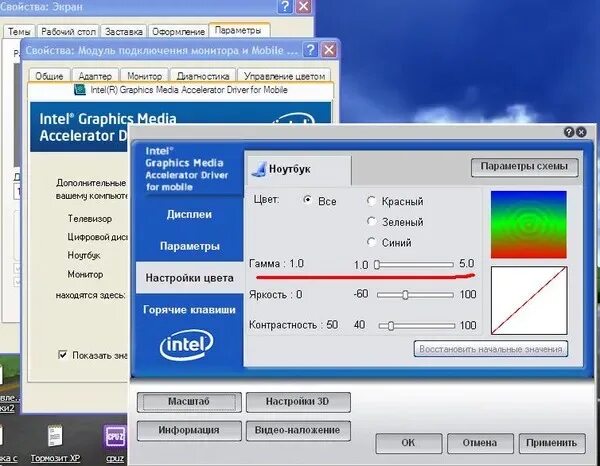The width and height of the screenshot is (600, 466).
Task: Click the Гамма slider handle
Action: point(377,265)
